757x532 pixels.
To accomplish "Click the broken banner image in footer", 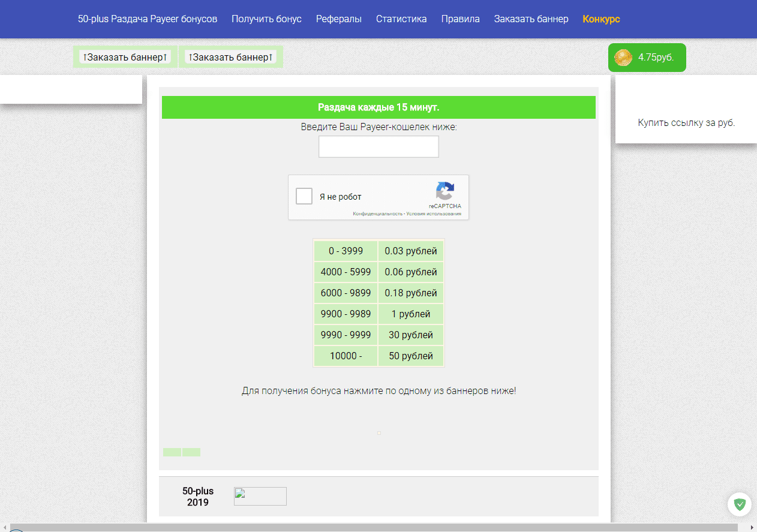I will [260, 496].
